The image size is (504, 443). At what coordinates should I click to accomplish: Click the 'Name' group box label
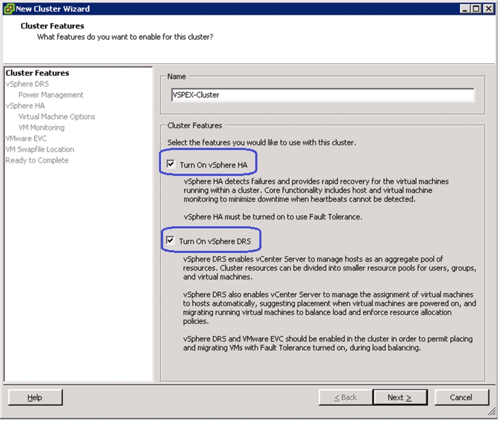point(176,76)
